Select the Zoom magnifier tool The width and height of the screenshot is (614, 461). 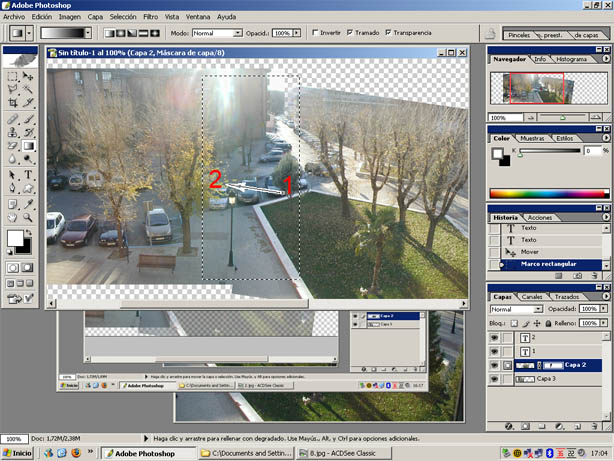(x=28, y=217)
